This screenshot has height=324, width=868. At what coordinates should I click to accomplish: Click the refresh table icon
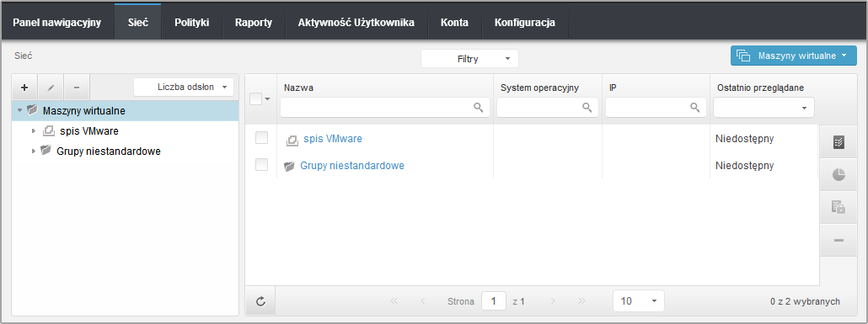click(x=260, y=301)
